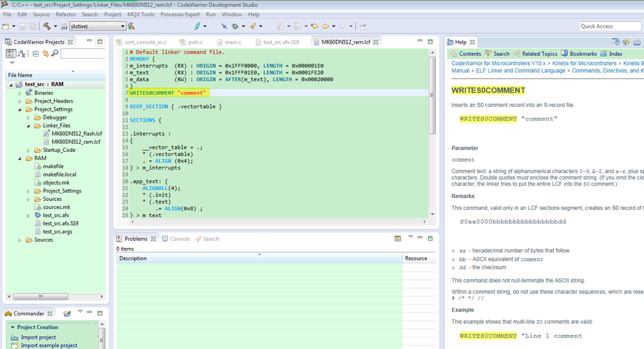The image size is (644, 349).
Task: Open the Processor Expert menu
Action: tap(180, 14)
